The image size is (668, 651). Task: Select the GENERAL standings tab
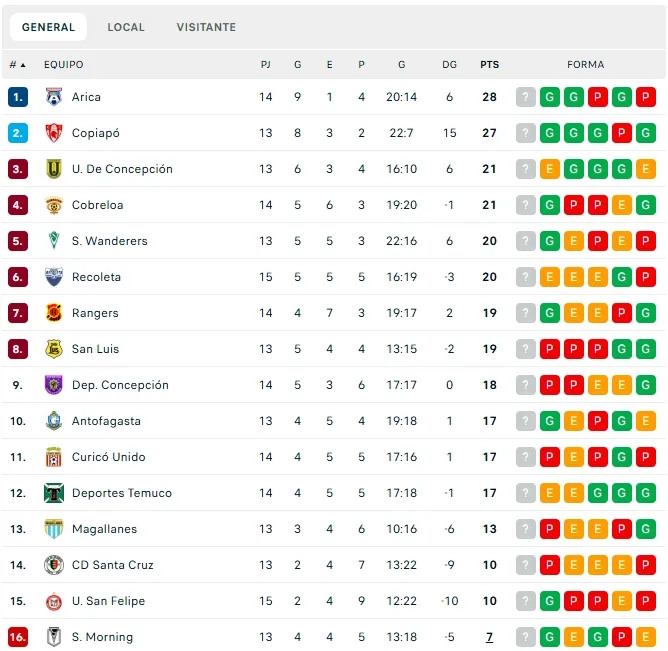[x=48, y=27]
